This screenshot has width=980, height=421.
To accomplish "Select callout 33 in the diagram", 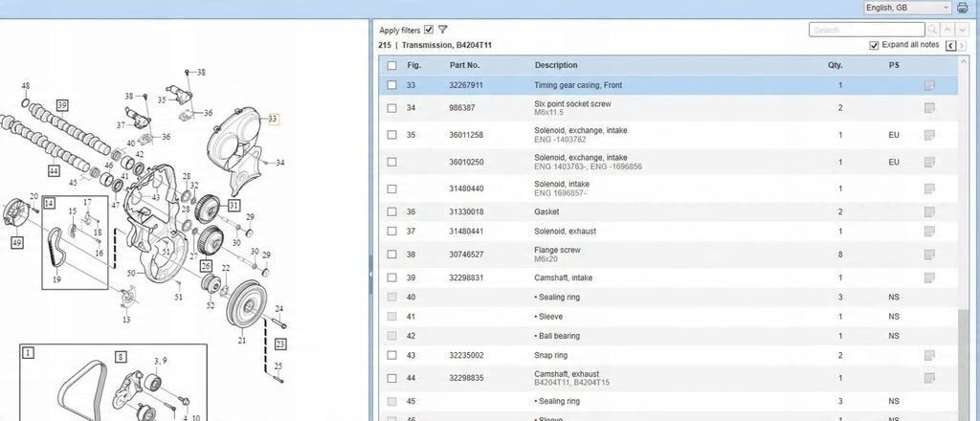I will coord(273,120).
